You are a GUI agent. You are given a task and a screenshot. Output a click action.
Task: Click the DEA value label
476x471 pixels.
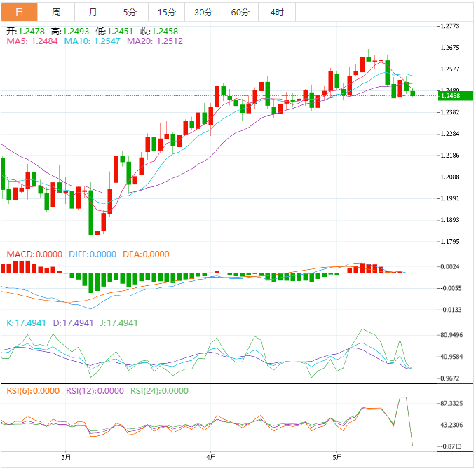146,254
